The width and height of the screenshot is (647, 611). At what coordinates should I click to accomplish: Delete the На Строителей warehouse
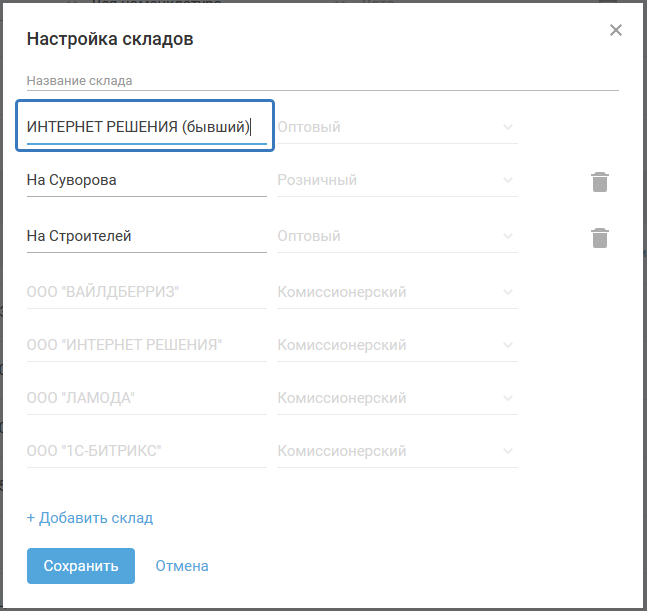(599, 238)
